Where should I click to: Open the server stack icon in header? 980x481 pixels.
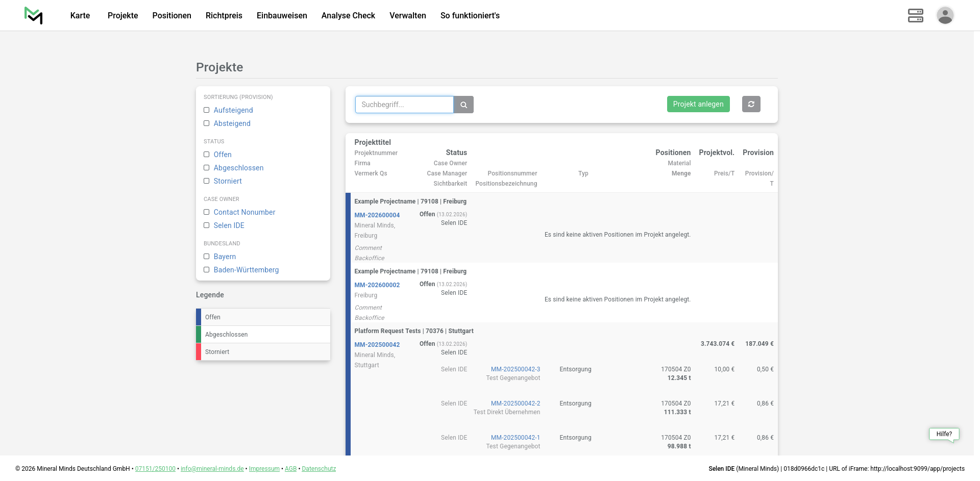coord(915,15)
